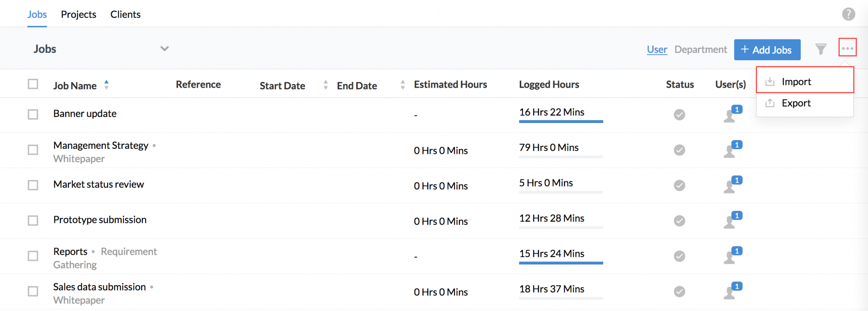Expand the Jobs view dropdown chevron
The width and height of the screenshot is (868, 311).
tap(164, 49)
